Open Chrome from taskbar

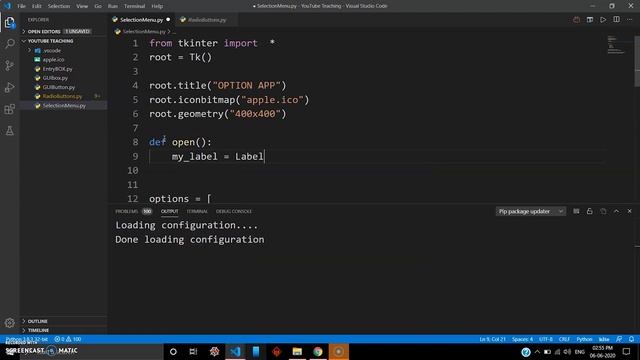pyautogui.click(x=318, y=351)
